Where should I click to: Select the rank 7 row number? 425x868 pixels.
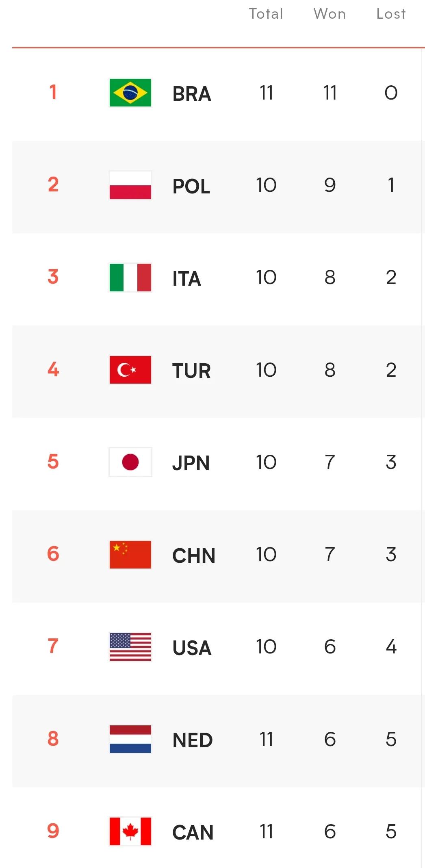click(53, 646)
